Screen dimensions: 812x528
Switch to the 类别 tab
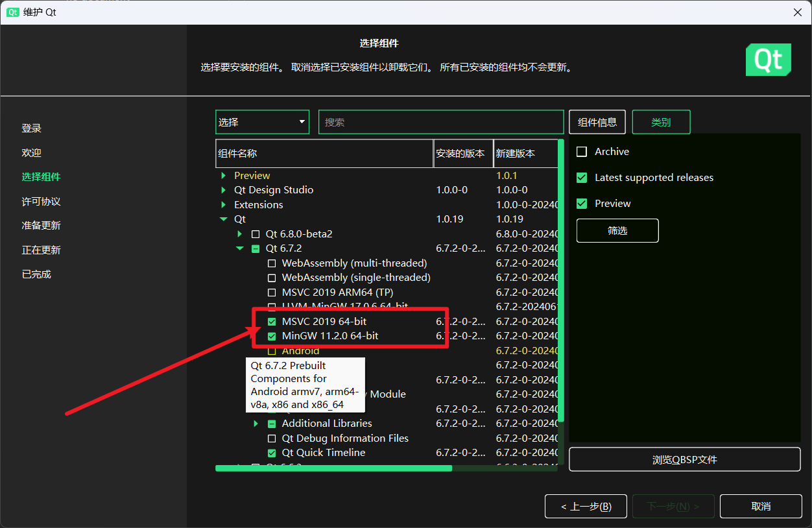point(661,122)
